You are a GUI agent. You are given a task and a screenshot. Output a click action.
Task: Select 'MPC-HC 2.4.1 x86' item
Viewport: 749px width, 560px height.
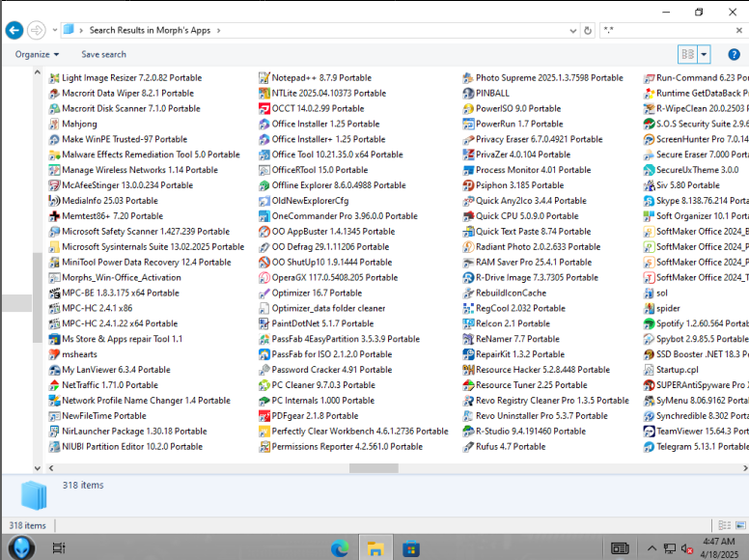[91, 308]
